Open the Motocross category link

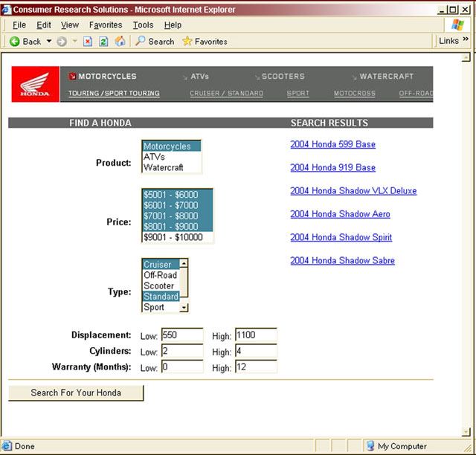[355, 93]
